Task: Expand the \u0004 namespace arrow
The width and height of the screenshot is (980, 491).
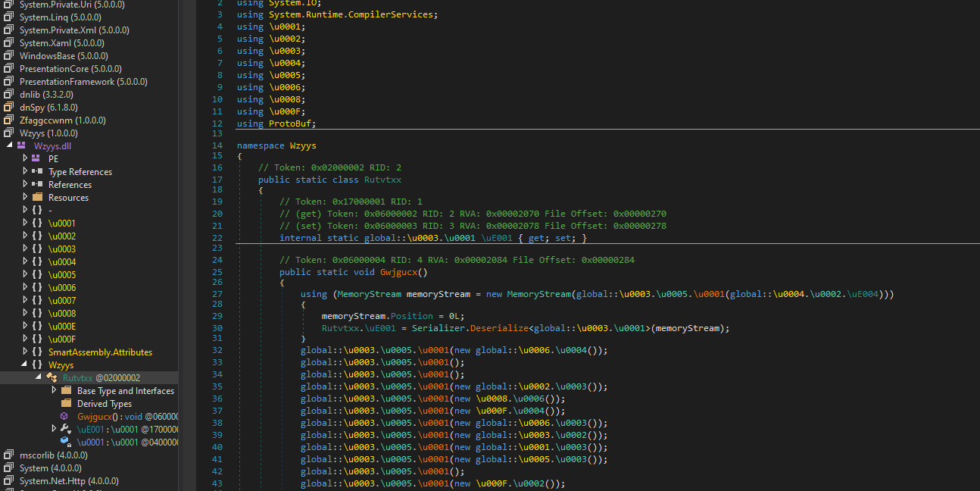Action: tap(25, 262)
